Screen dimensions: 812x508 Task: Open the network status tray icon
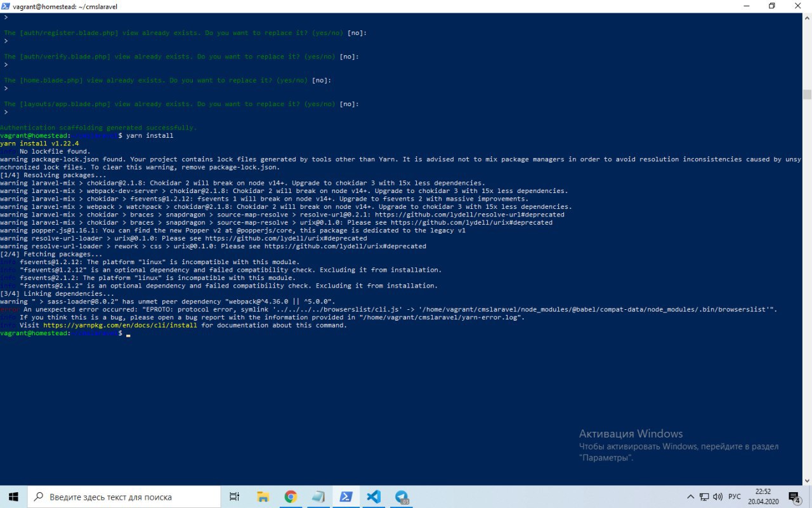(704, 497)
